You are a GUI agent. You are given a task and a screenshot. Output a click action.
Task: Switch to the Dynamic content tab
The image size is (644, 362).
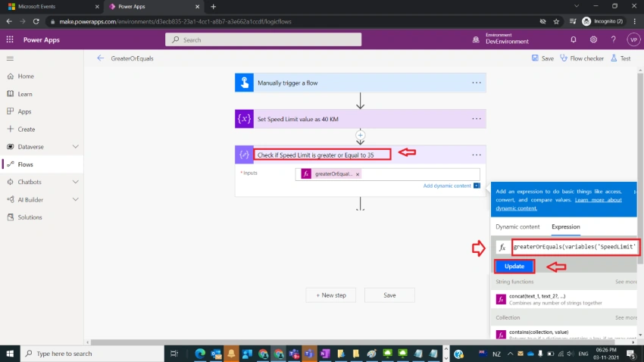pos(517,227)
